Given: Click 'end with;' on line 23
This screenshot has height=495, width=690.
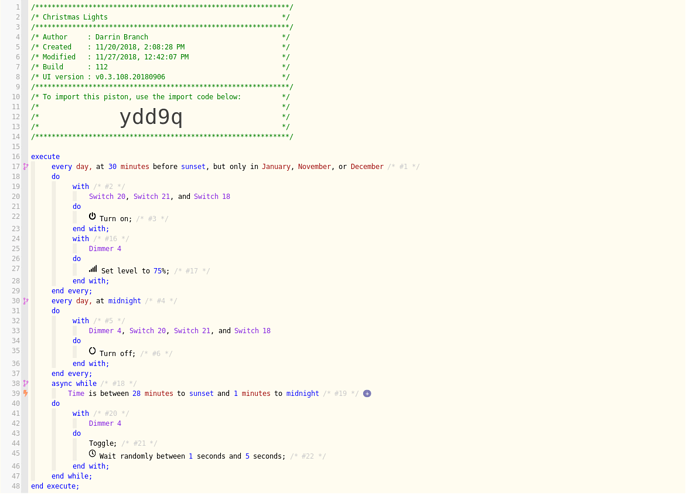Looking at the screenshot, I should tap(91, 229).
